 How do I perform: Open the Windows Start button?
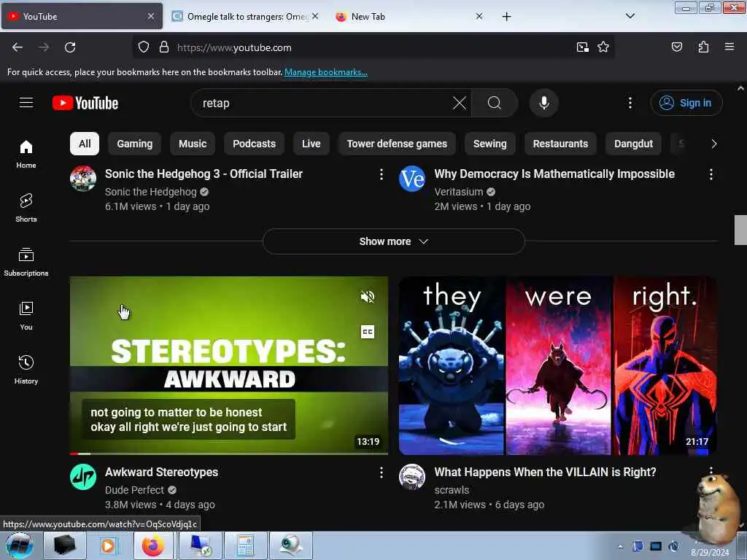[x=20, y=546]
